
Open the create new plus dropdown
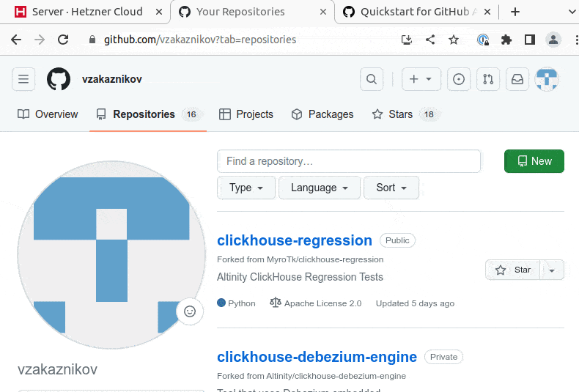pos(421,79)
